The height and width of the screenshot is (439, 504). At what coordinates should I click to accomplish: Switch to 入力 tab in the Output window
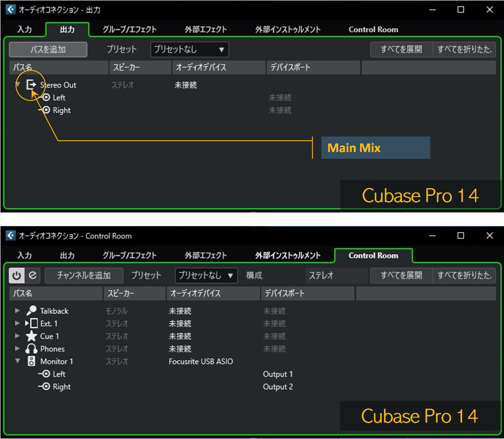tap(25, 29)
